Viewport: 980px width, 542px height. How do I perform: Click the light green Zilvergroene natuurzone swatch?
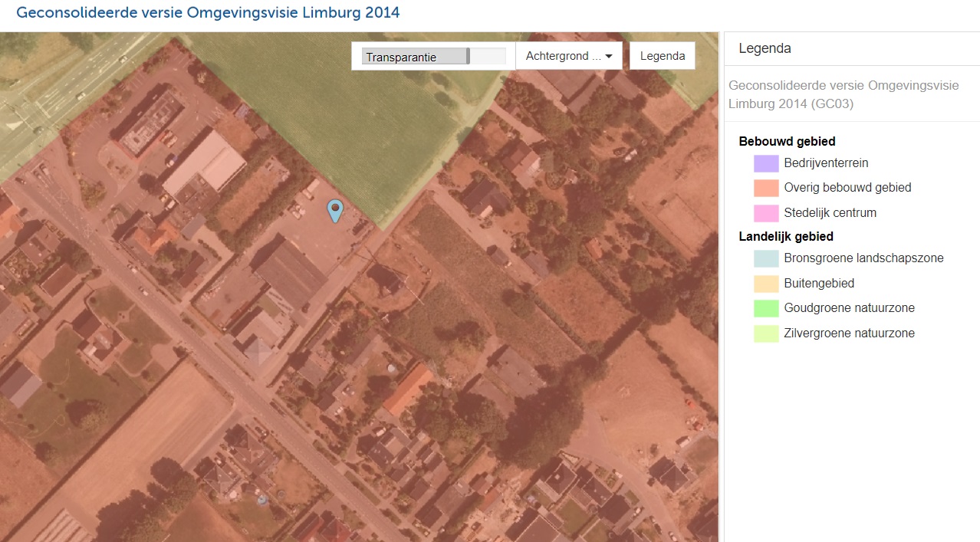click(766, 333)
